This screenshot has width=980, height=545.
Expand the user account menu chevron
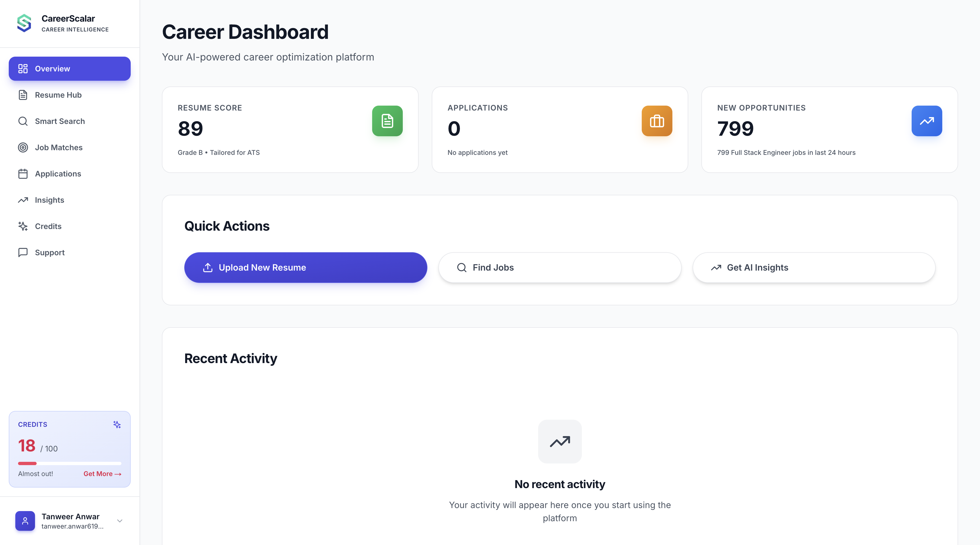(119, 521)
